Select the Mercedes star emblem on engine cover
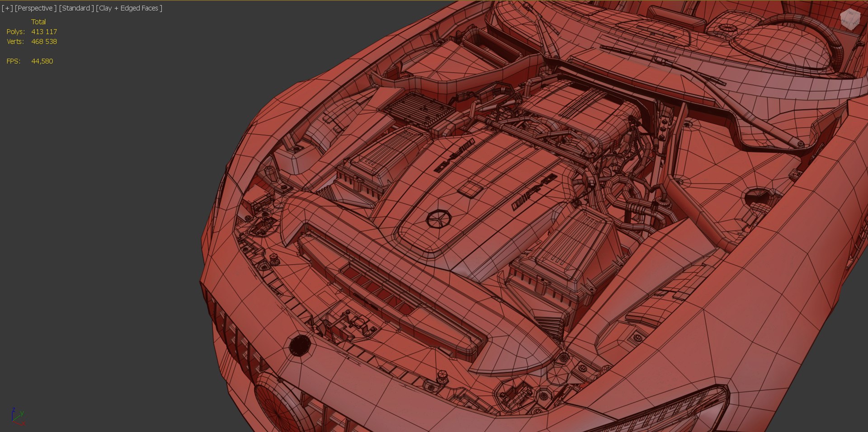Viewport: 868px width, 432px height. coord(439,219)
